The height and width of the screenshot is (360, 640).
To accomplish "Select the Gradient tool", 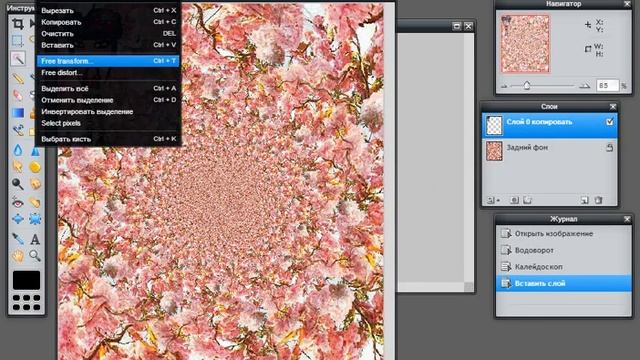I will tap(18, 113).
